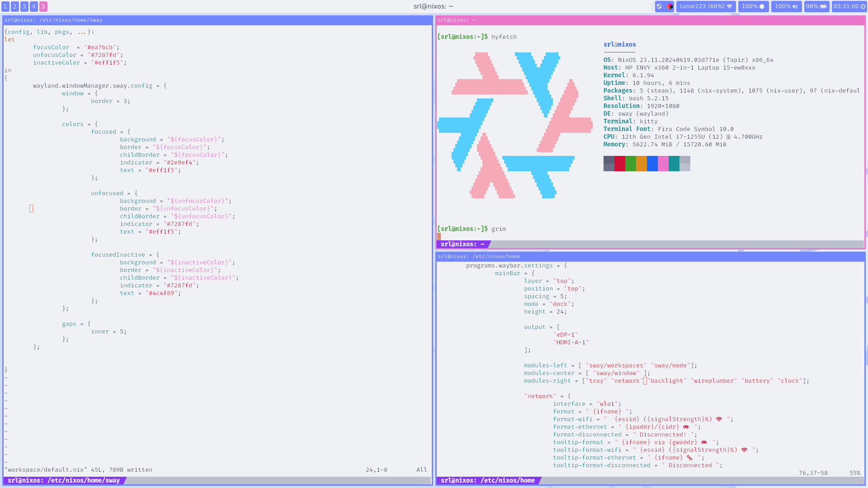Click the 'Memory: 5622.74 MiB' line
868x488 pixels.
pos(665,144)
